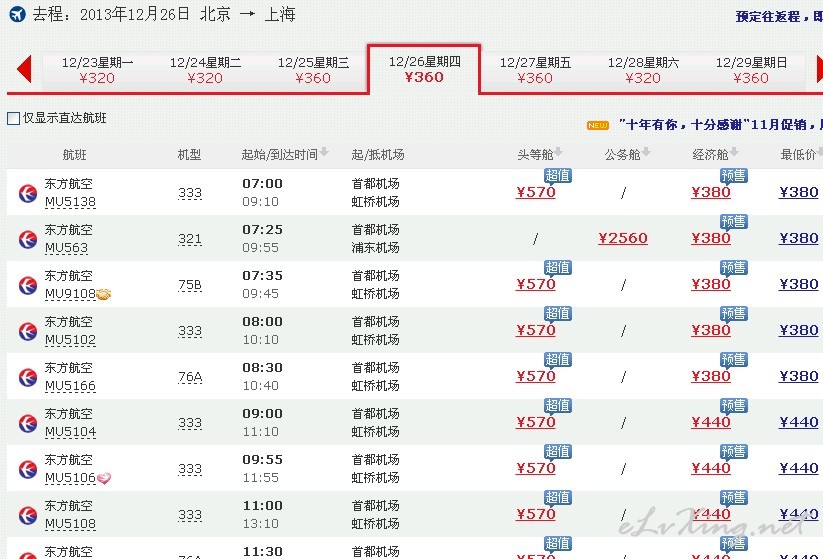Click the next dates red right arrow
The width and height of the screenshot is (823, 559).
point(819,69)
